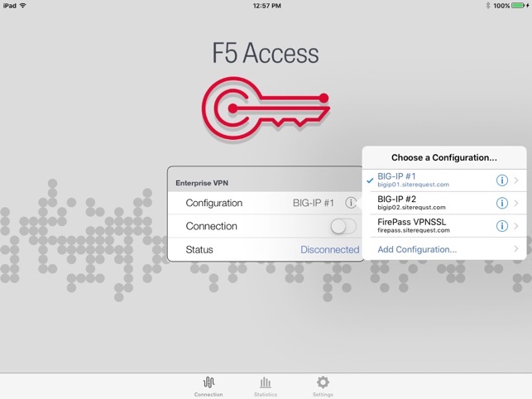Toggle the Connection VPN switch
Screen dimensions: 532x399
(343, 226)
